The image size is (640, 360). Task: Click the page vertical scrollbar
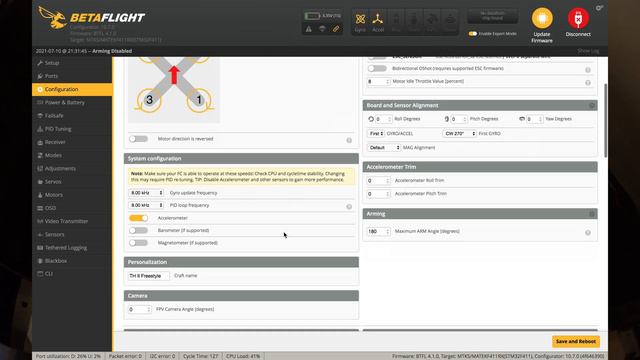605,120
